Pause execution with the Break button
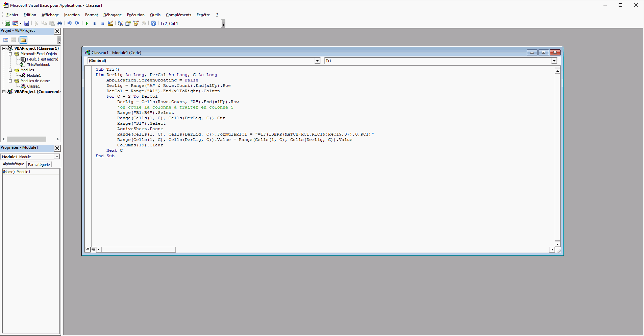644x336 pixels. pos(95,23)
